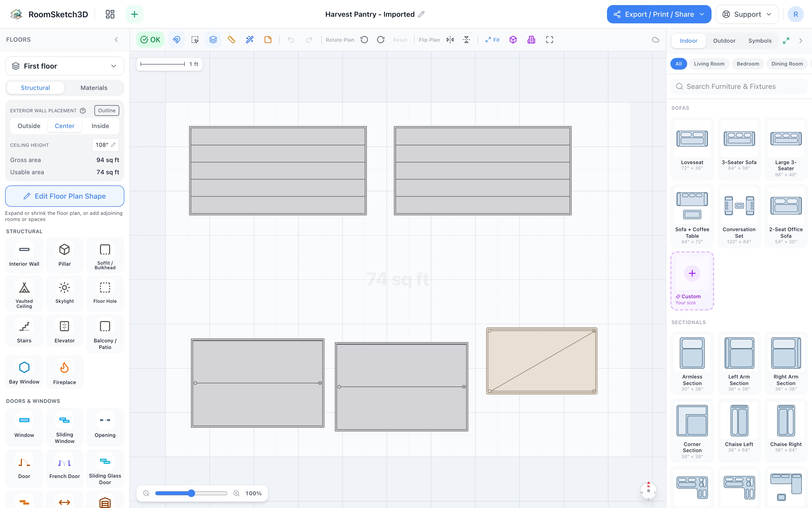This screenshot has height=508, width=812.
Task: Click the zoom out magnifier
Action: click(146, 493)
